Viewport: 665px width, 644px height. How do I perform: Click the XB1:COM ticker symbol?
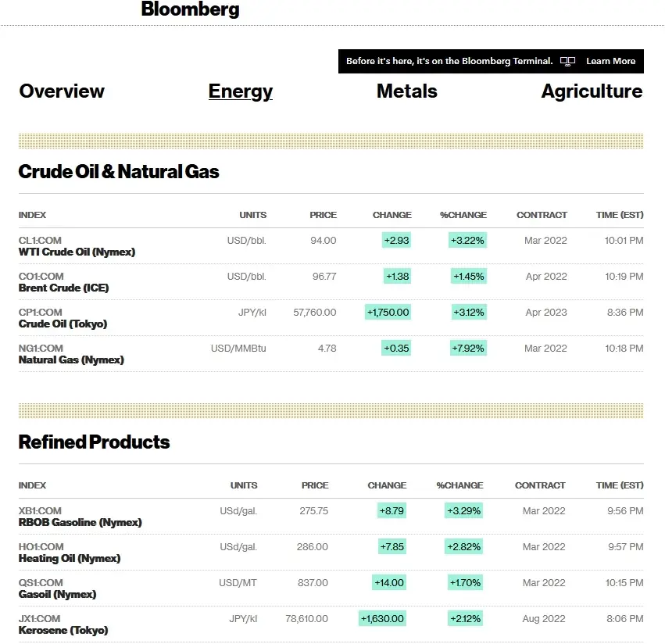click(x=40, y=511)
